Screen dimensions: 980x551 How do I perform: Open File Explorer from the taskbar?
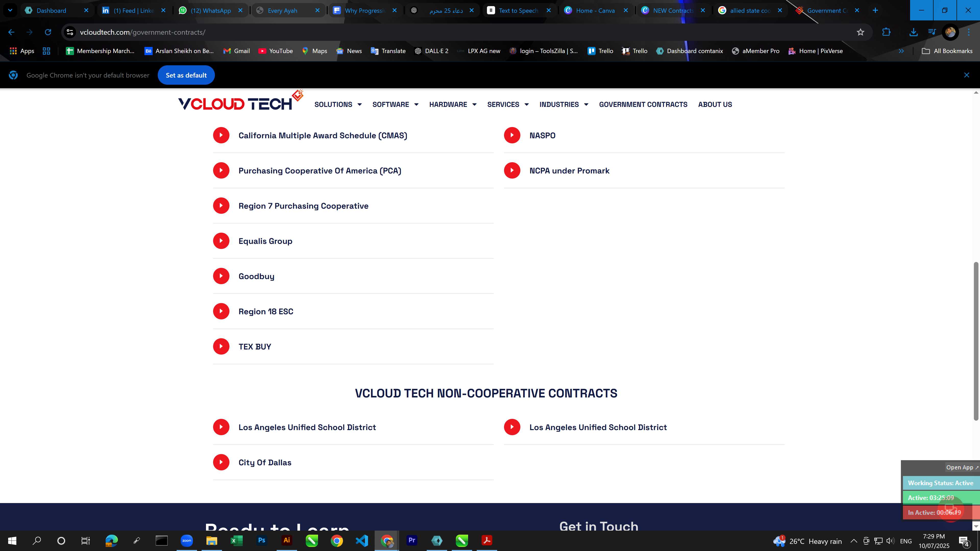point(212,540)
